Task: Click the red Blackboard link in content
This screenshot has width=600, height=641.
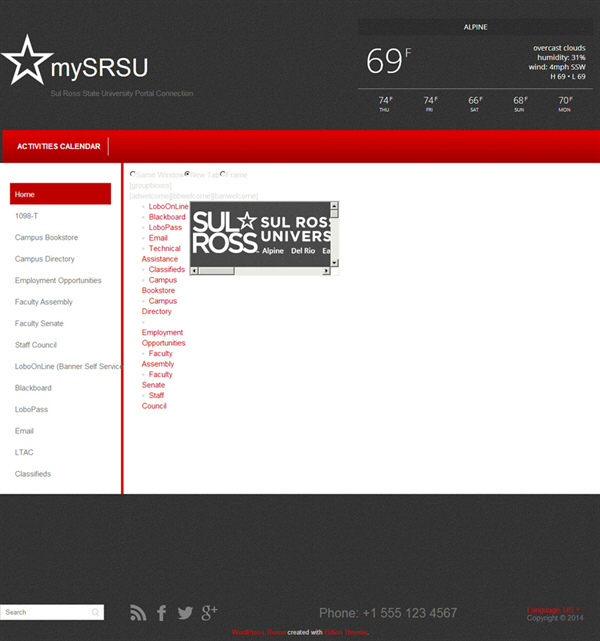Action: [167, 217]
